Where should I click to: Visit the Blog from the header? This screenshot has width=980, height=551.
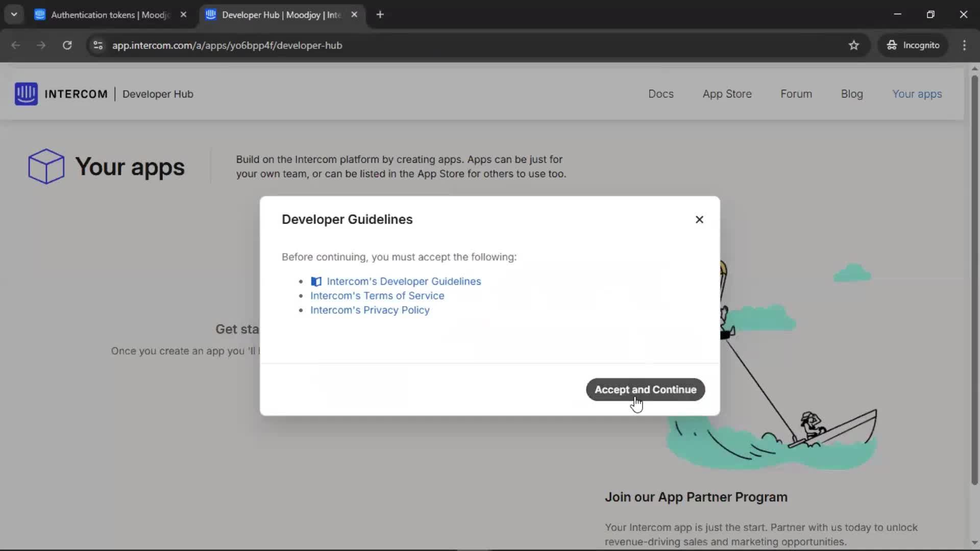coord(852,94)
